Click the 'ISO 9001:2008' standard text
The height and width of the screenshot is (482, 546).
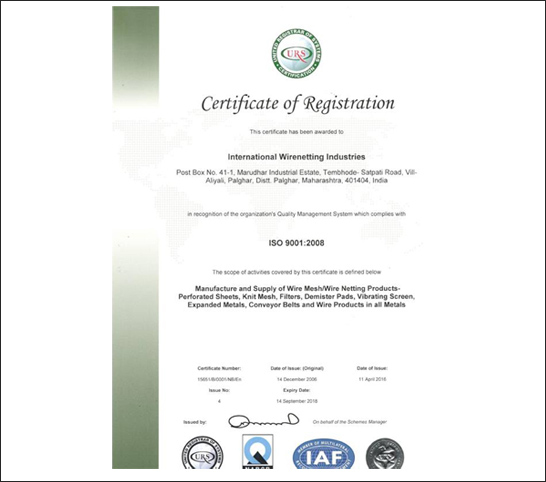pos(296,243)
